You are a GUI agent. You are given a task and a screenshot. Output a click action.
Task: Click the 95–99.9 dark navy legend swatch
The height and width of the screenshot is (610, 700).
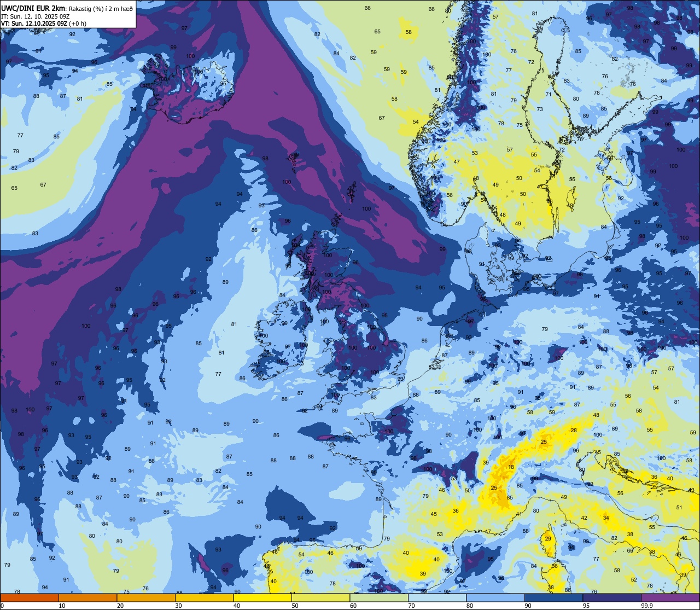point(612,597)
